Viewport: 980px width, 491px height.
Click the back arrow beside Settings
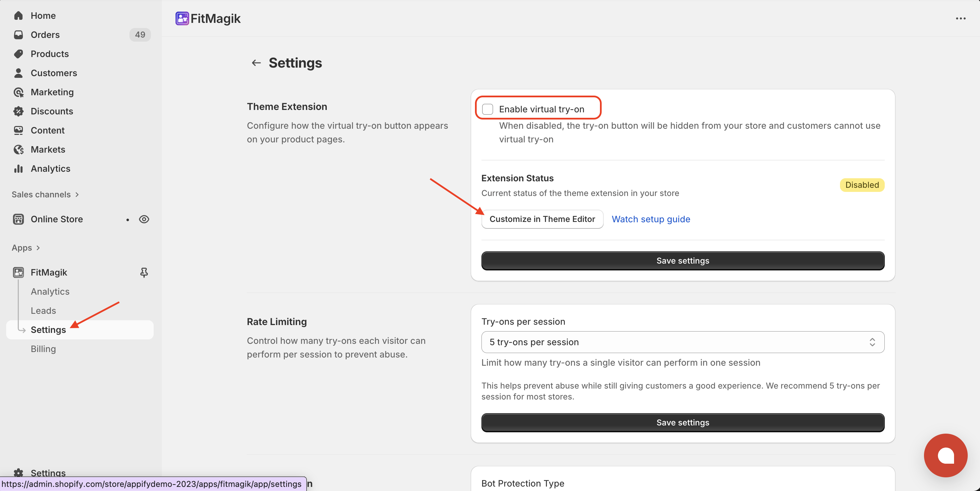click(256, 63)
